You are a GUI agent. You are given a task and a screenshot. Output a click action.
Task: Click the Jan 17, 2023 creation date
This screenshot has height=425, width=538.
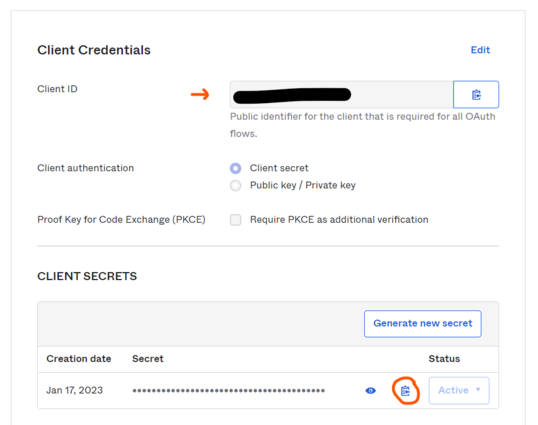pos(74,390)
